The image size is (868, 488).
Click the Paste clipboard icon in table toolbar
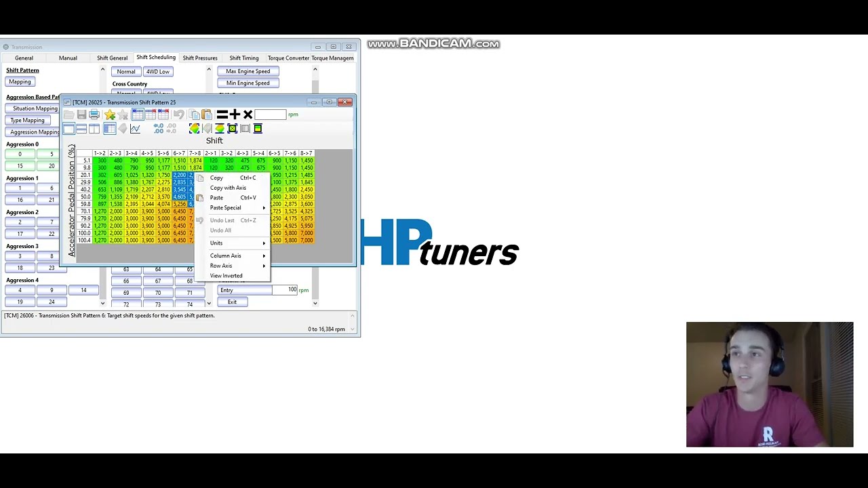coord(207,115)
